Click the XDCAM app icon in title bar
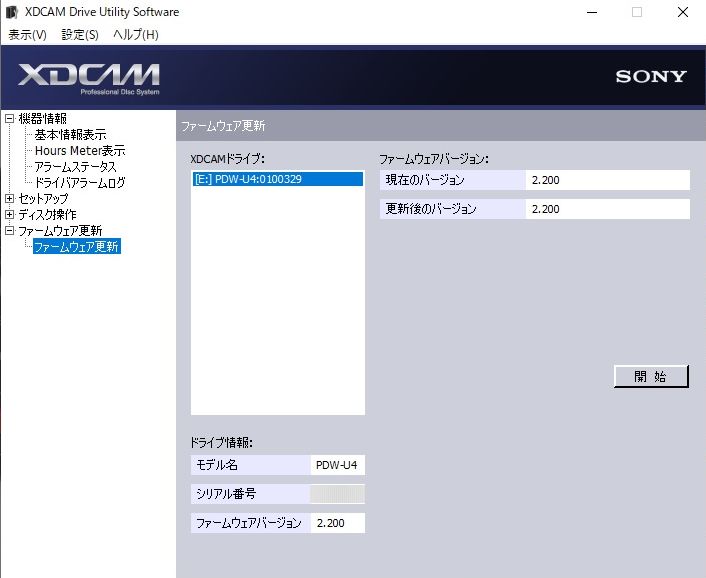The image size is (706, 578). (12, 12)
